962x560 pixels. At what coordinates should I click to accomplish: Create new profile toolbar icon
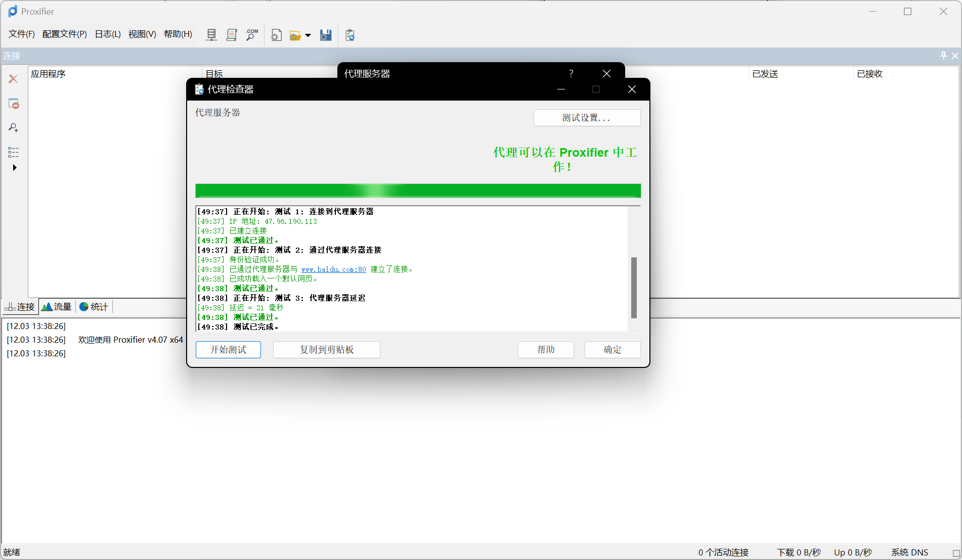coord(276,35)
